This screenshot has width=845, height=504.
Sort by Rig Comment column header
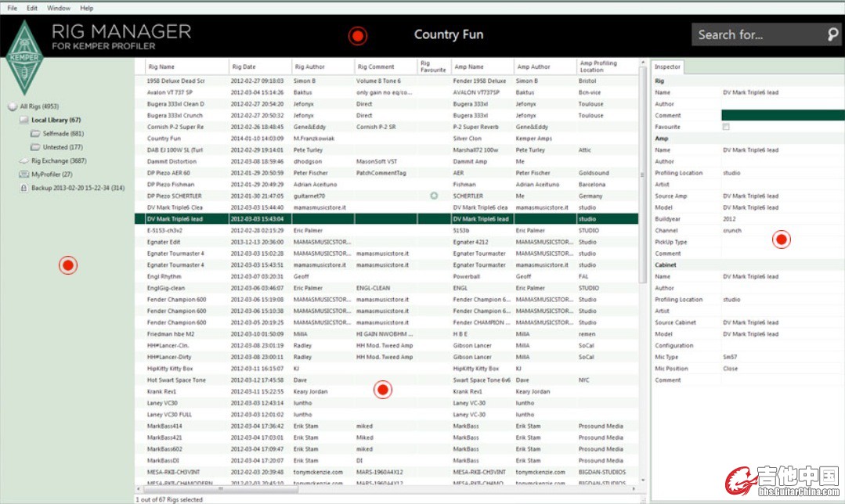385,67
